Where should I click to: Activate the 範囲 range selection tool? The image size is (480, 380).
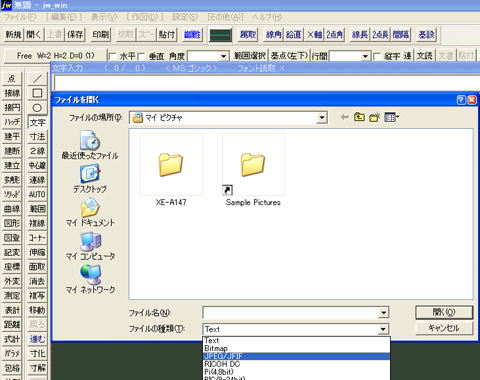(x=37, y=209)
